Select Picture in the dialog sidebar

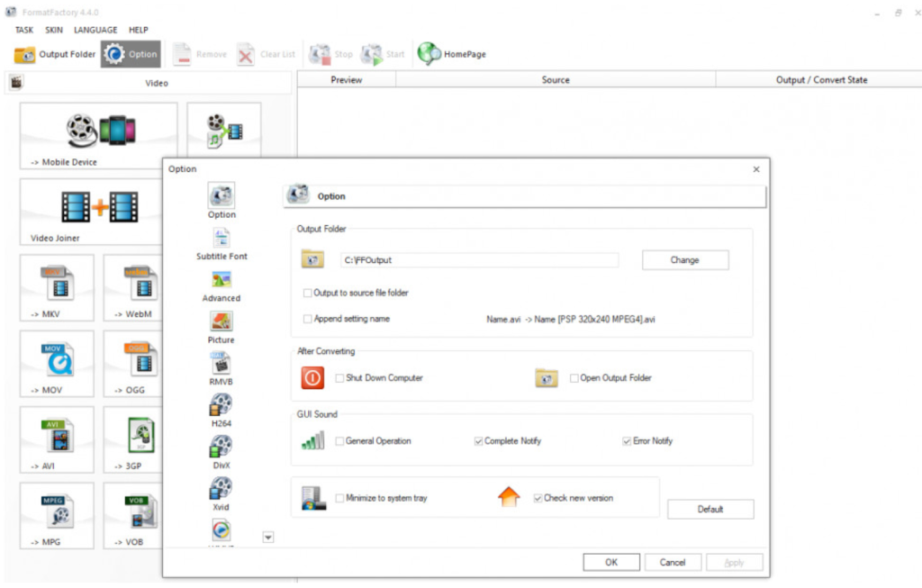coord(221,328)
